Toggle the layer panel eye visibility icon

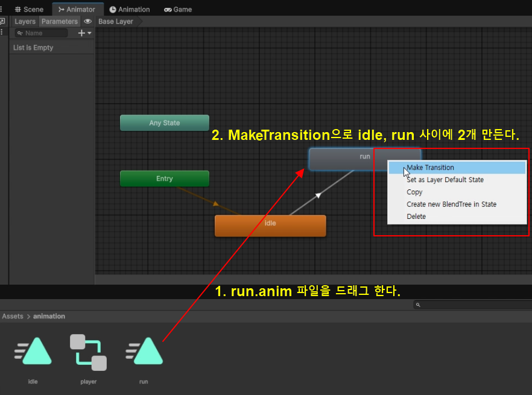coord(88,22)
